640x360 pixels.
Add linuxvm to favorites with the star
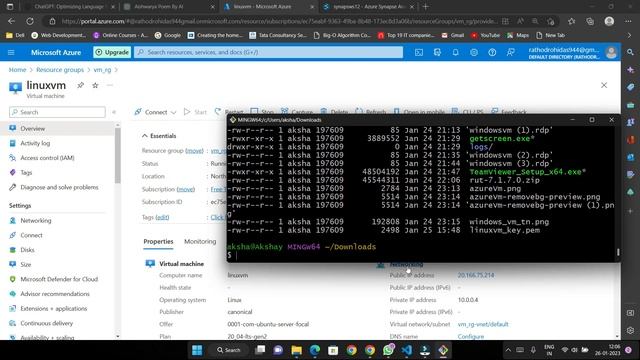pyautogui.click(x=95, y=85)
